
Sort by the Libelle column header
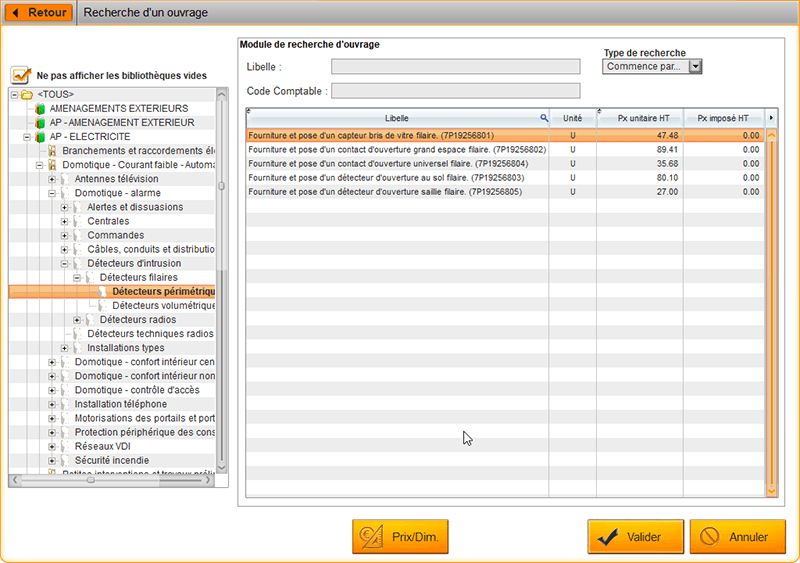[x=396, y=118]
